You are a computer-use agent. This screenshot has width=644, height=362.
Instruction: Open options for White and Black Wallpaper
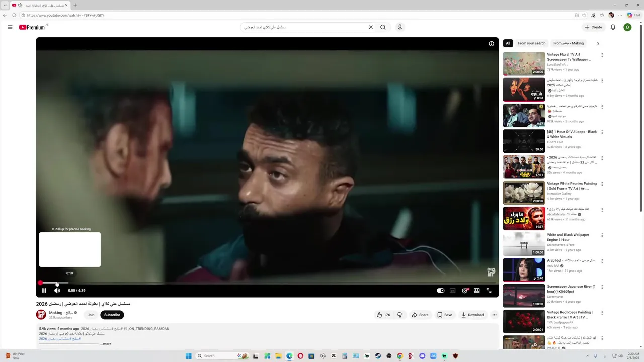(x=602, y=235)
